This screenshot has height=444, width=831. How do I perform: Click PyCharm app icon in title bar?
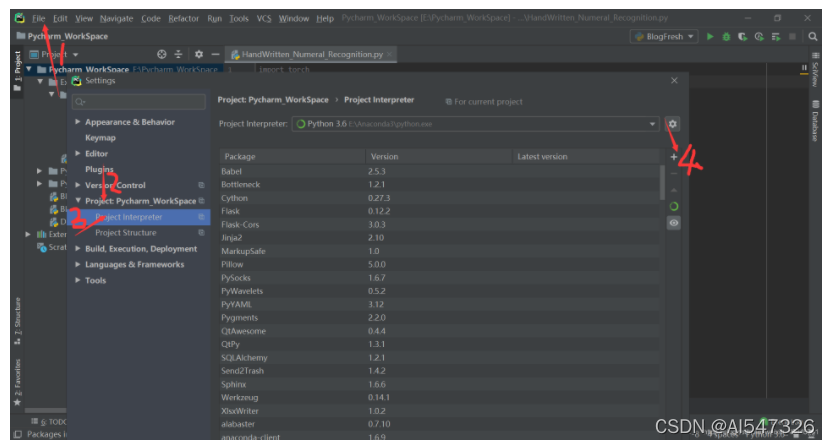tap(20, 18)
